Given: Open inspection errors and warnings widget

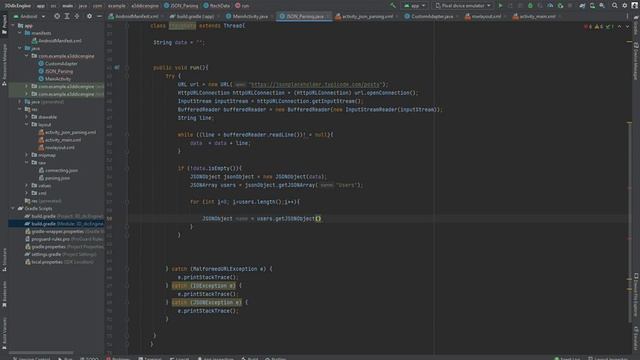Looking at the screenshot, I should 599,27.
